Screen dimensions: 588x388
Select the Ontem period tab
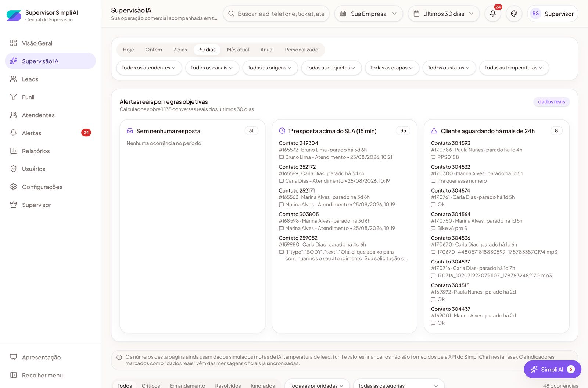pyautogui.click(x=154, y=50)
